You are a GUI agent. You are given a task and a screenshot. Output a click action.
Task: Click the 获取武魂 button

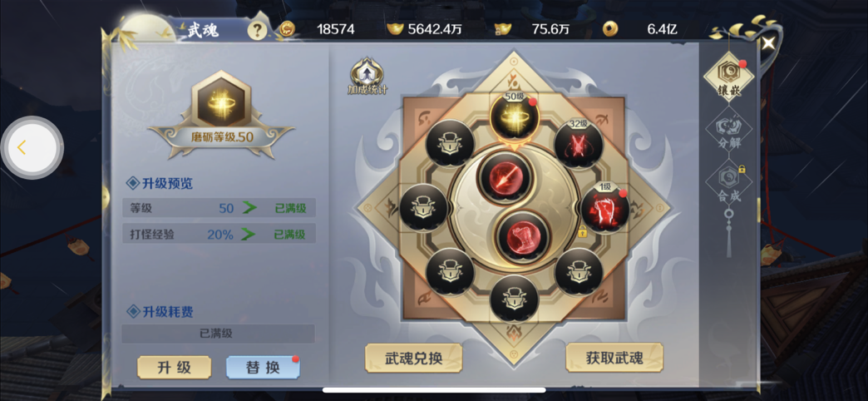[x=614, y=358]
